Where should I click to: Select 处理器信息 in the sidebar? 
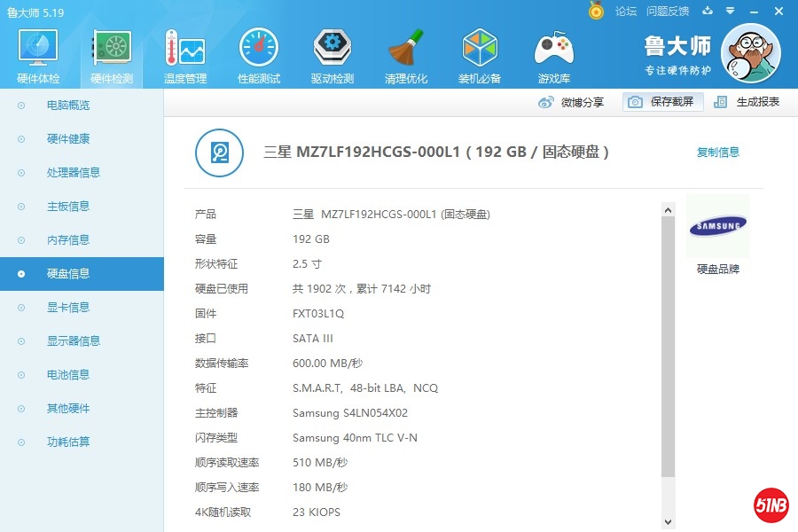click(73, 173)
